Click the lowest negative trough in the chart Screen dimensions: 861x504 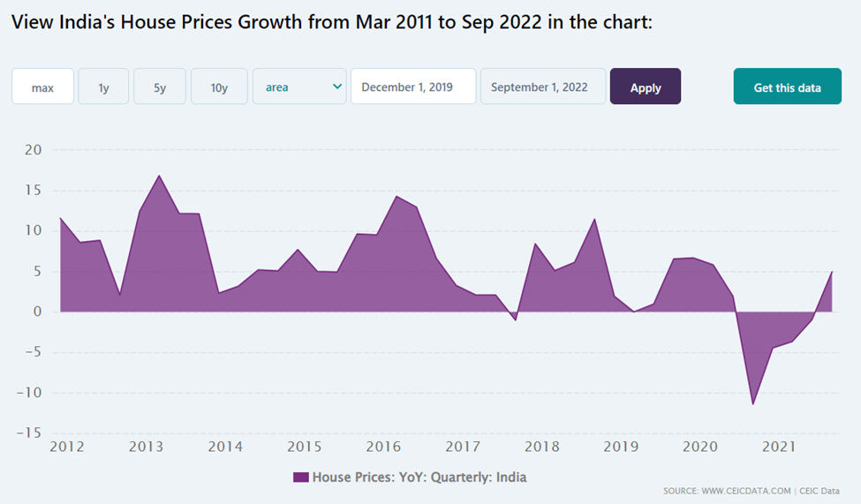point(753,404)
